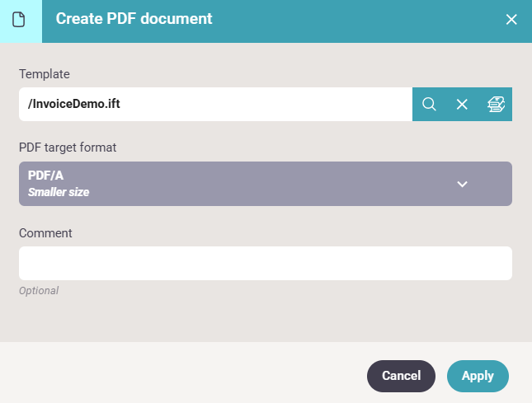Clear the template field with the X icon
The image size is (532, 403).
click(x=462, y=104)
